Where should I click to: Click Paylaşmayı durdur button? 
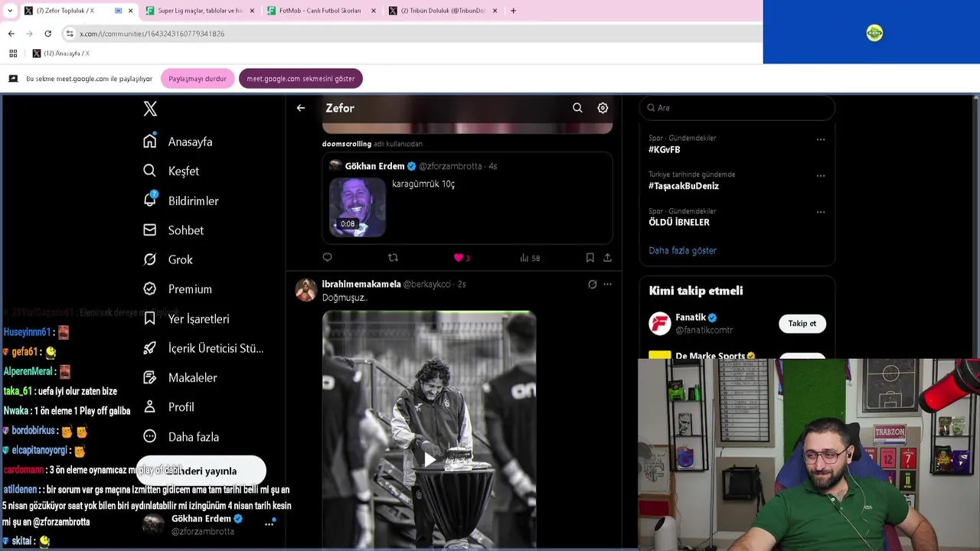(198, 79)
